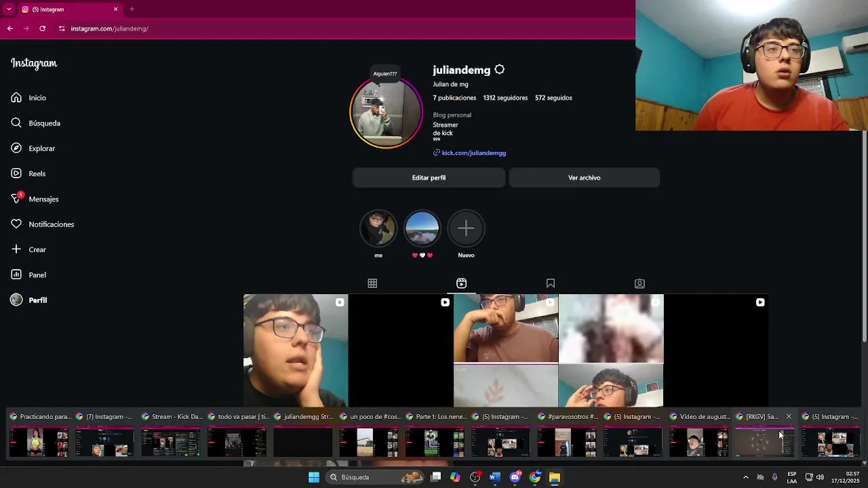
Task: Close the '[RKGV] Sa...' window preview
Action: click(x=789, y=417)
